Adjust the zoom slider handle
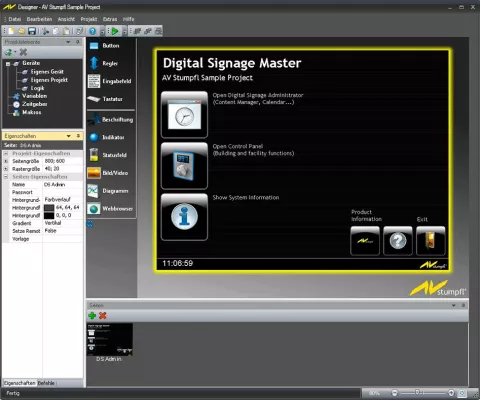Screen dimensions: 480x400 coord(417,393)
